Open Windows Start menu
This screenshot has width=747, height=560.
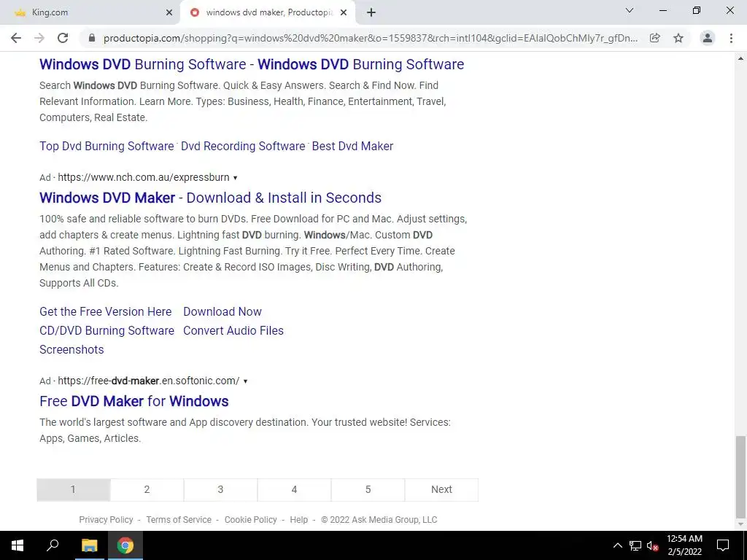click(18, 545)
